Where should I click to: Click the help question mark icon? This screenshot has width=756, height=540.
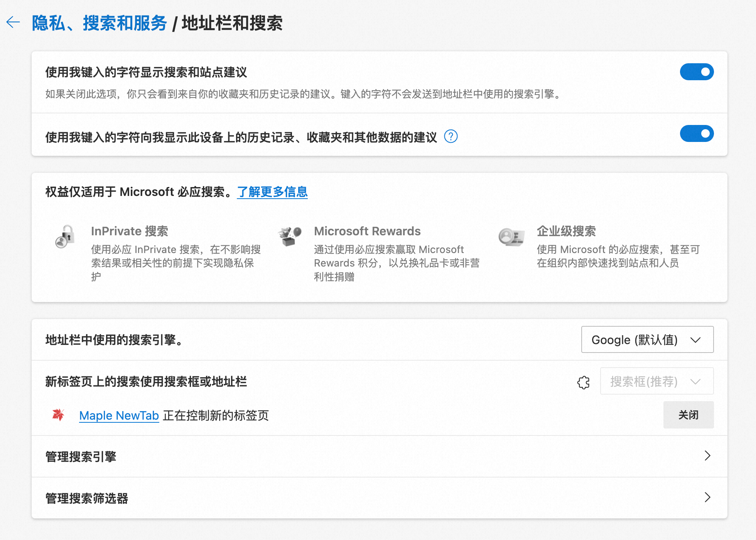[x=451, y=137]
